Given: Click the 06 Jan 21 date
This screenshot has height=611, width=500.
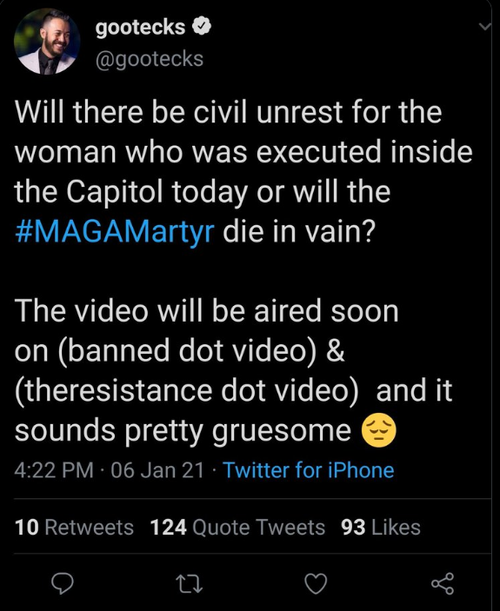Looking at the screenshot, I should [157, 470].
